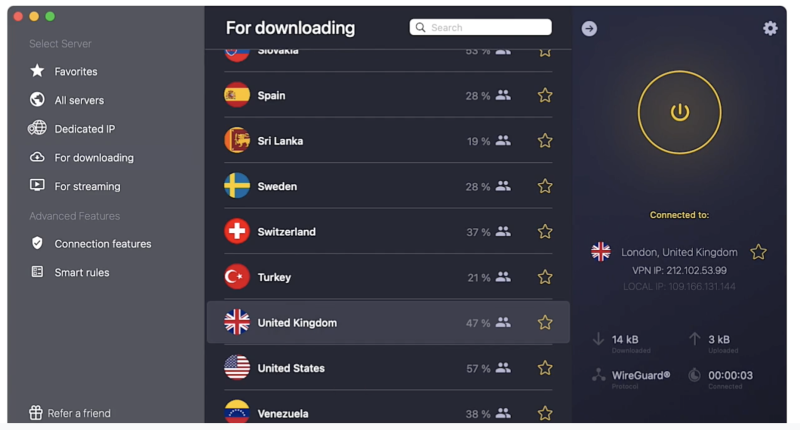The width and height of the screenshot is (800, 430).
Task: Click the Turkey flag icon
Action: [237, 277]
